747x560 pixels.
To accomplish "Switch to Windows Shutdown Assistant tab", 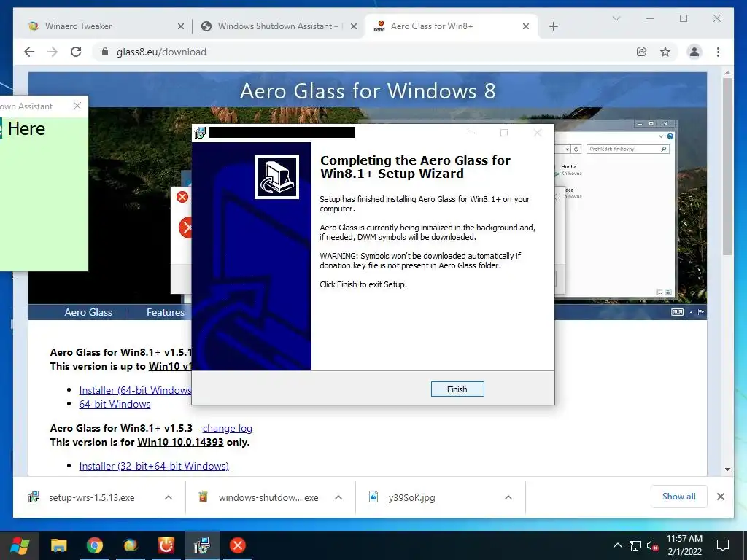I will point(279,26).
